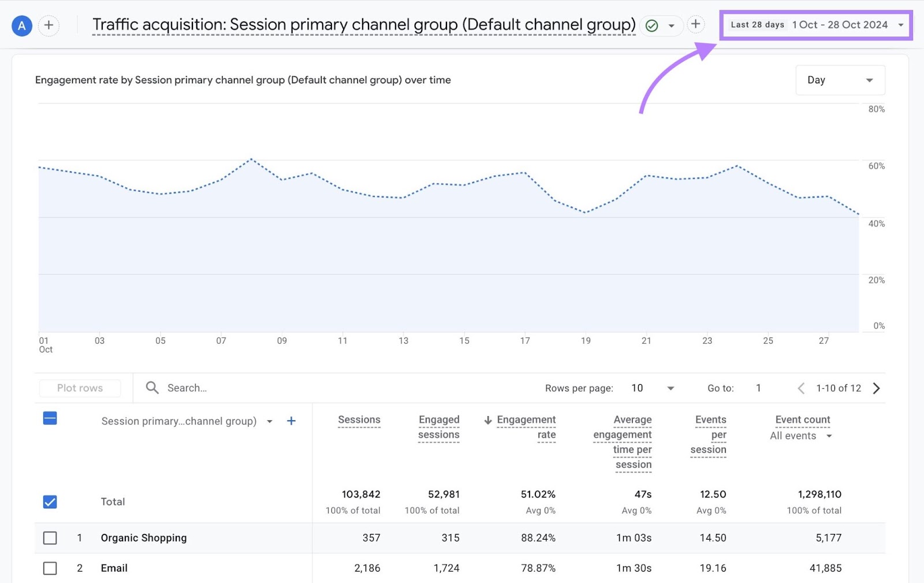Open the Rows per page dropdown
The width and height of the screenshot is (924, 583).
click(651, 388)
